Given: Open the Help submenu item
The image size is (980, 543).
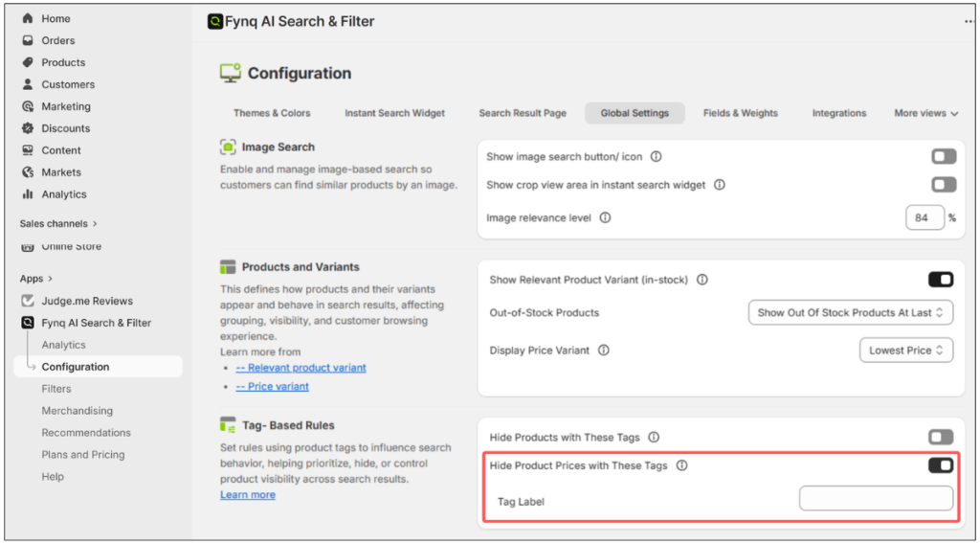Looking at the screenshot, I should [53, 476].
